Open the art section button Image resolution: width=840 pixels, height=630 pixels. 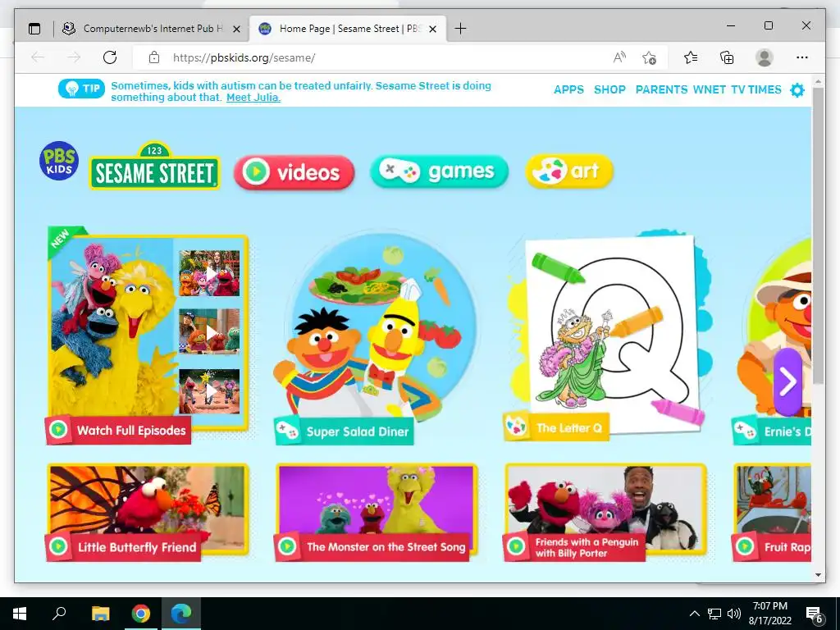[569, 171]
